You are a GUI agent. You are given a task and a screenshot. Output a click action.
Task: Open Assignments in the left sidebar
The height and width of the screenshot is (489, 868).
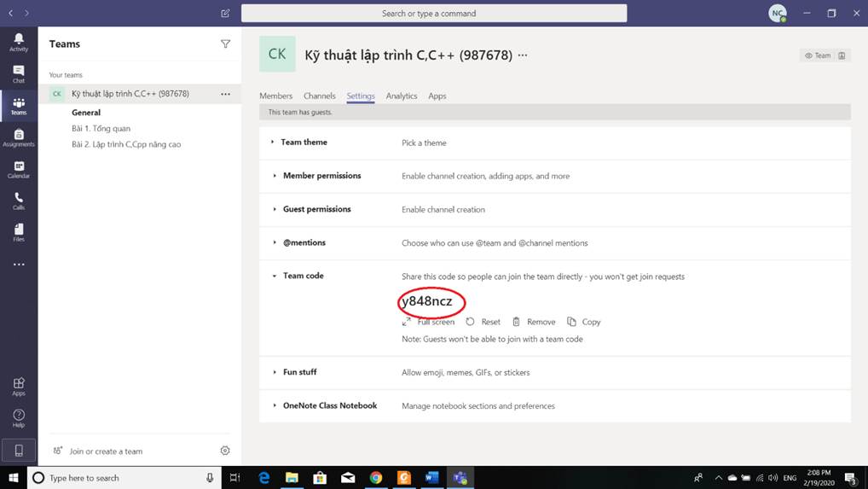click(x=19, y=137)
